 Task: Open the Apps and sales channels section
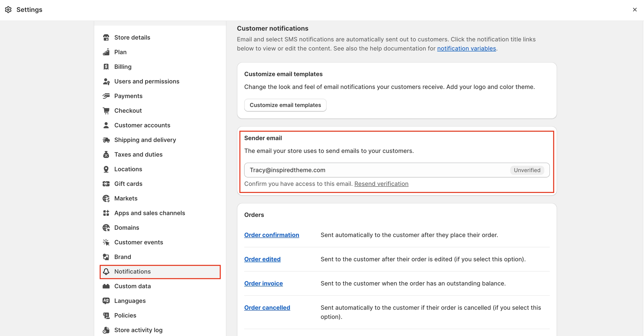click(x=149, y=213)
